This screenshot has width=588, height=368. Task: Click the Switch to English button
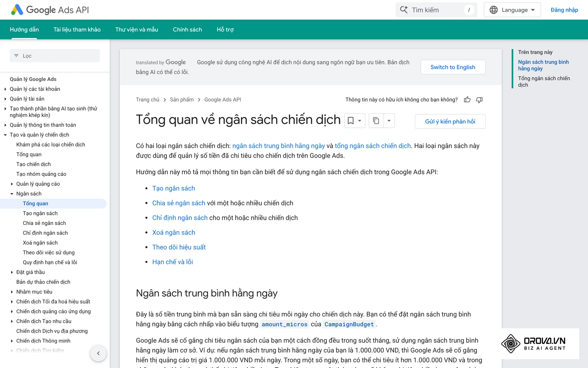(x=453, y=67)
